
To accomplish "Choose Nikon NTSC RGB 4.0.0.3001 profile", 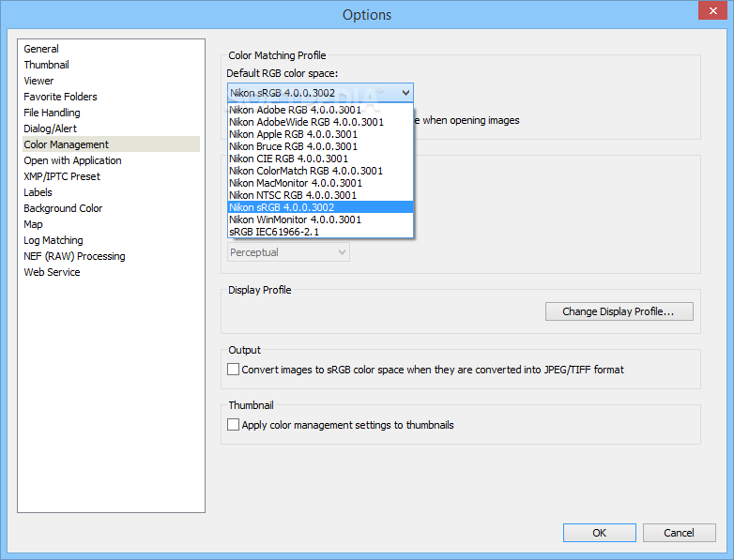I will (321, 194).
